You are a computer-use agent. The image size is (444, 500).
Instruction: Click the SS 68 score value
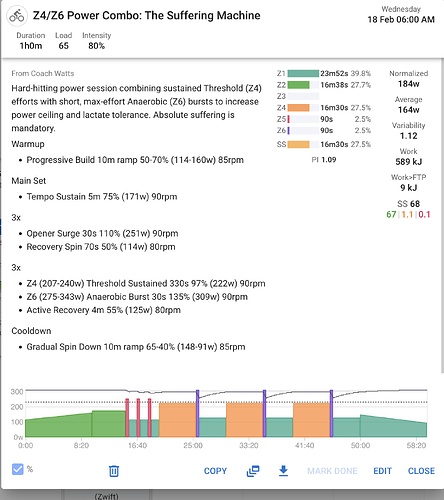click(x=409, y=204)
